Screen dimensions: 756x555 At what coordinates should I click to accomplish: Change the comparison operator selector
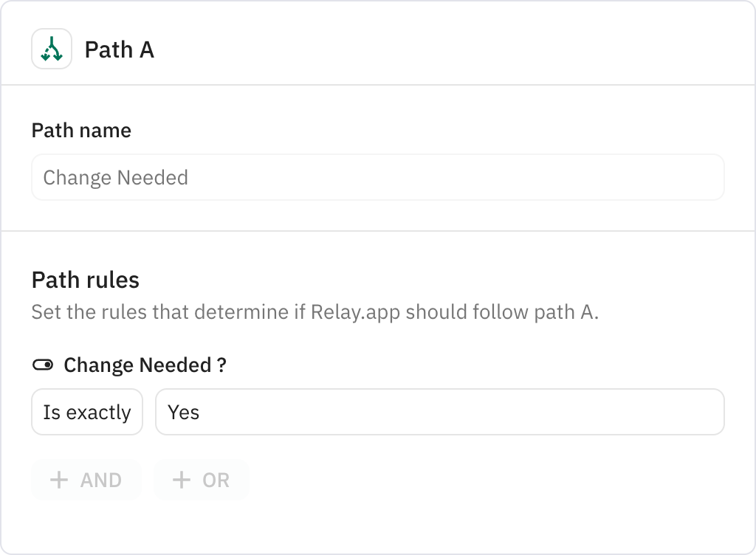pos(86,412)
